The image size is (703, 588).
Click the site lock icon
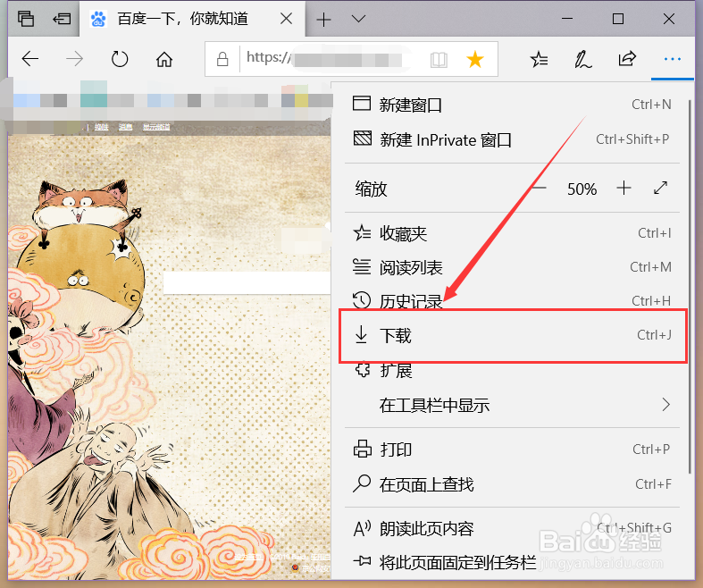(x=222, y=59)
